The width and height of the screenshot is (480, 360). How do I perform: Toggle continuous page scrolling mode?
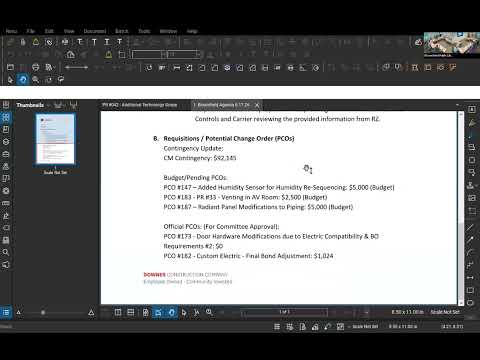tap(131, 312)
